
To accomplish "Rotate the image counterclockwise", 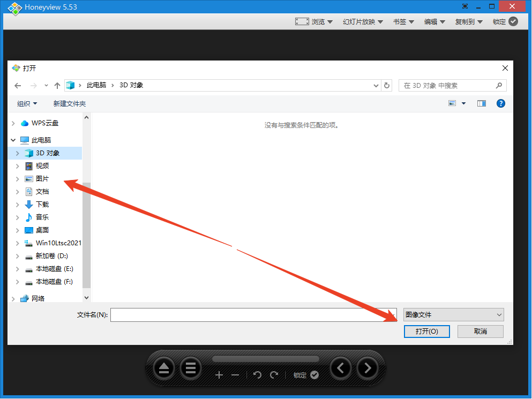I will click(x=257, y=375).
